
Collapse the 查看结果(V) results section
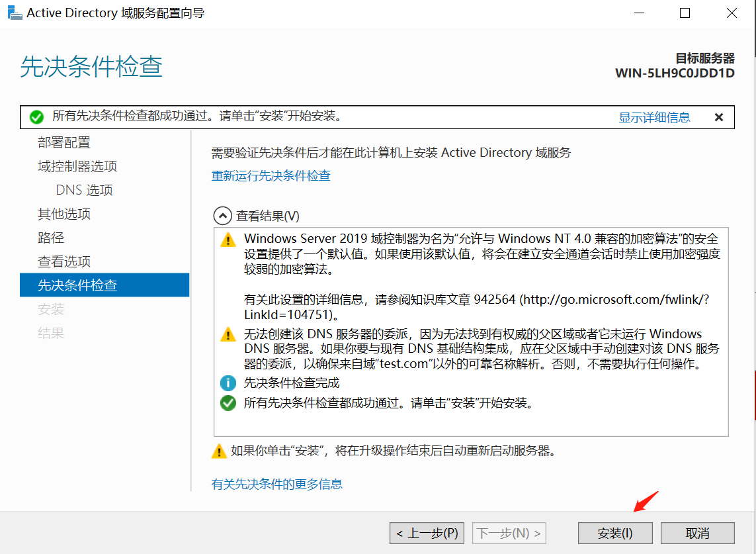pos(220,216)
